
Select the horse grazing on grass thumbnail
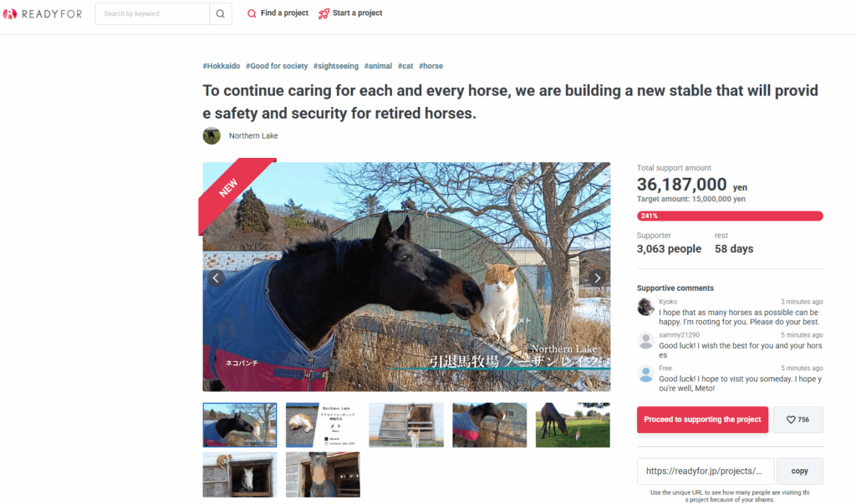point(573,425)
